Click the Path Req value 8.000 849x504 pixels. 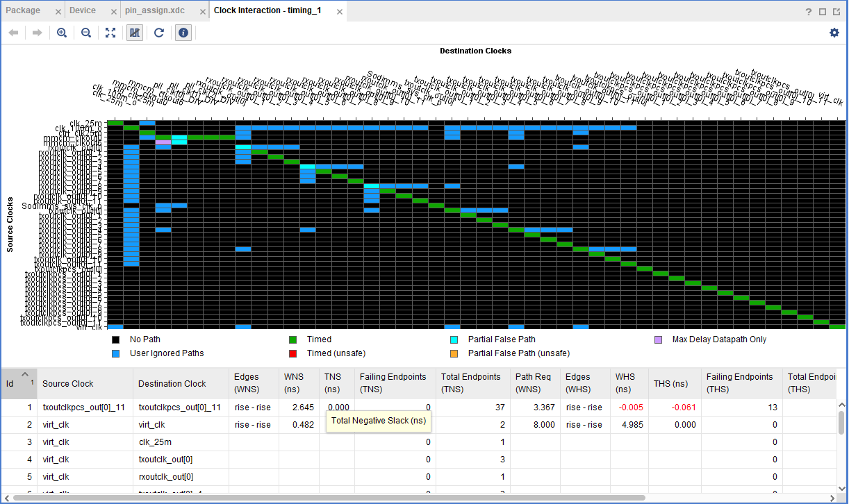tap(544, 425)
